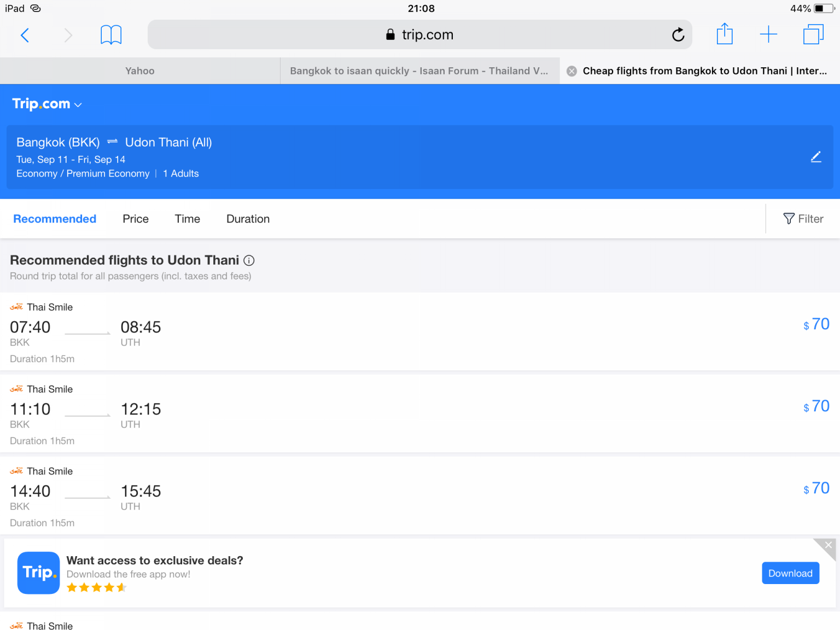Image resolution: width=840 pixels, height=630 pixels.
Task: Open the Safari share sheet icon
Action: click(x=725, y=34)
